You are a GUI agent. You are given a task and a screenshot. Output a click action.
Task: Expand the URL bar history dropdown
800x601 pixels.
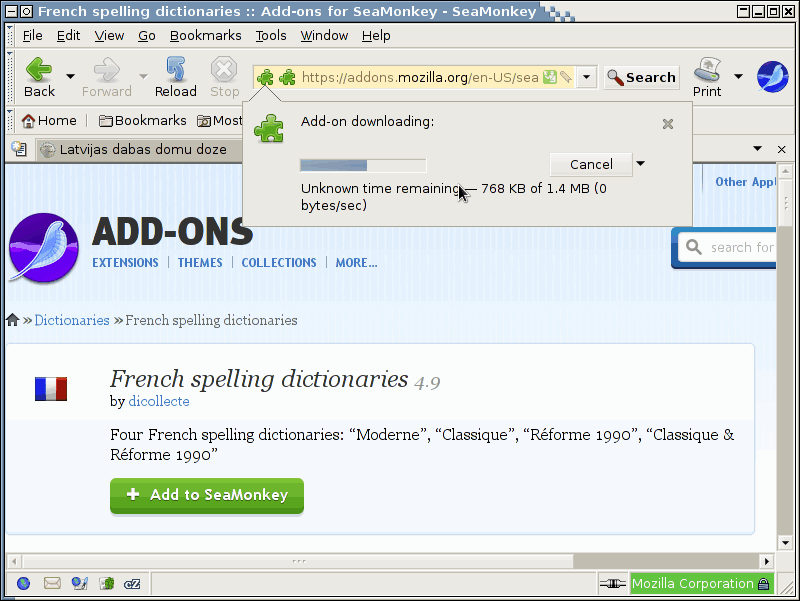(587, 77)
